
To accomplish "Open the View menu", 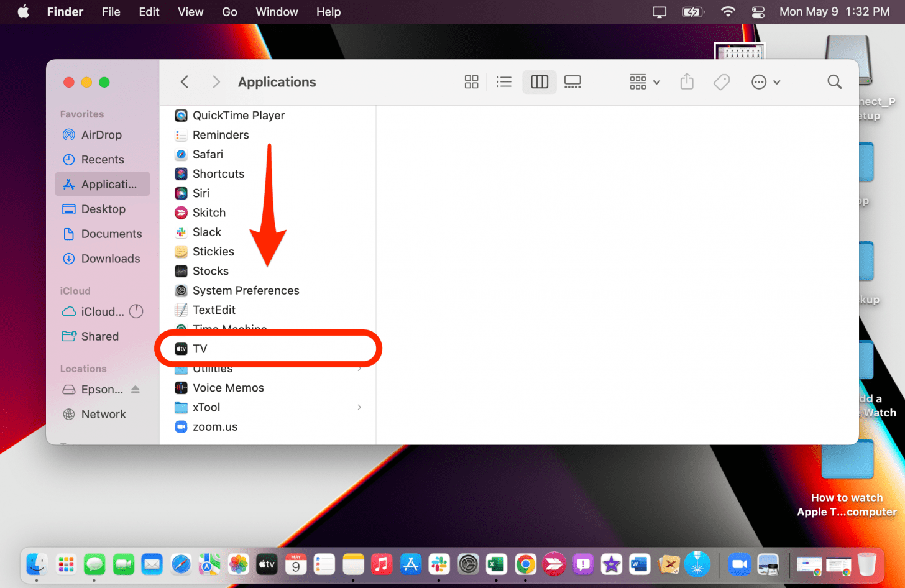I will pos(190,12).
